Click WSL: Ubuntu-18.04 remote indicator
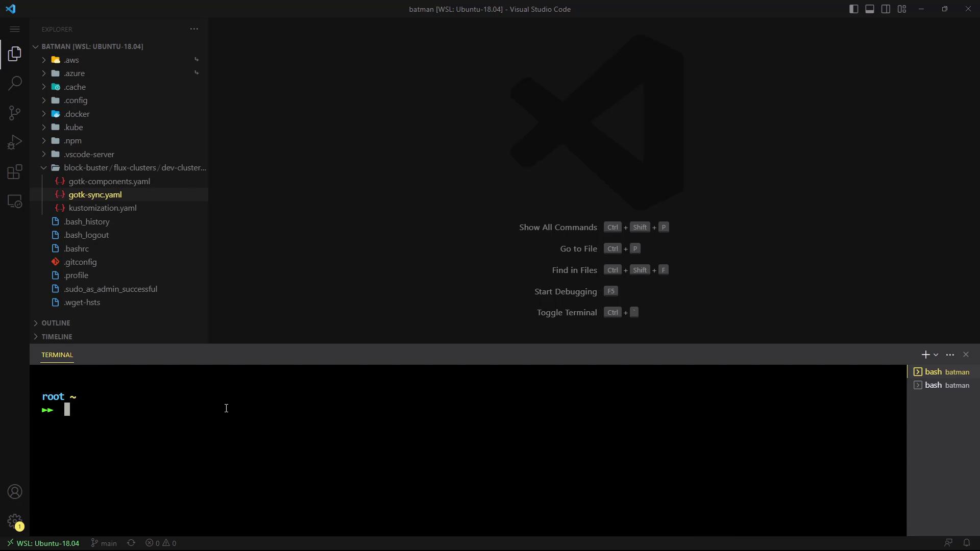 43,543
